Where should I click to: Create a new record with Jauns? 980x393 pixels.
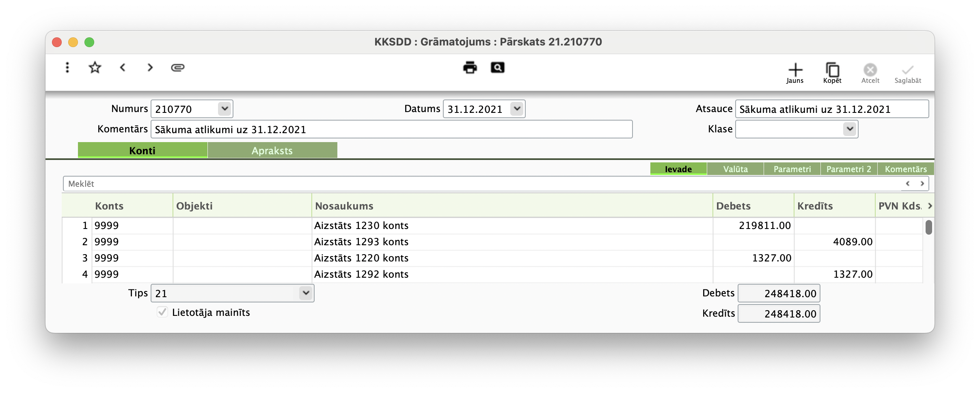pos(795,72)
